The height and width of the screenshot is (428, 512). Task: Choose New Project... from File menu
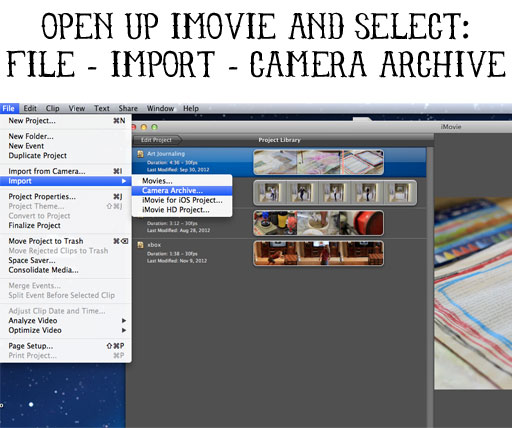[66, 121]
